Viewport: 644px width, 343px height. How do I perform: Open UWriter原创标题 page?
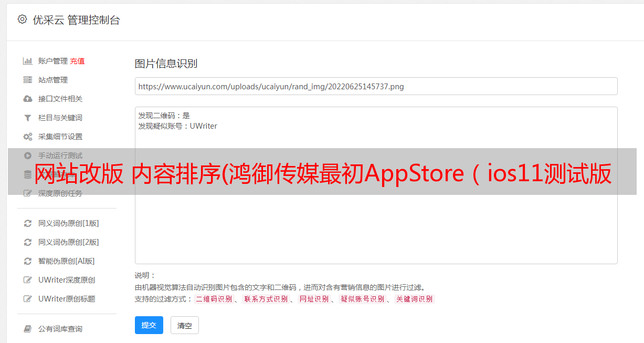[x=66, y=299]
